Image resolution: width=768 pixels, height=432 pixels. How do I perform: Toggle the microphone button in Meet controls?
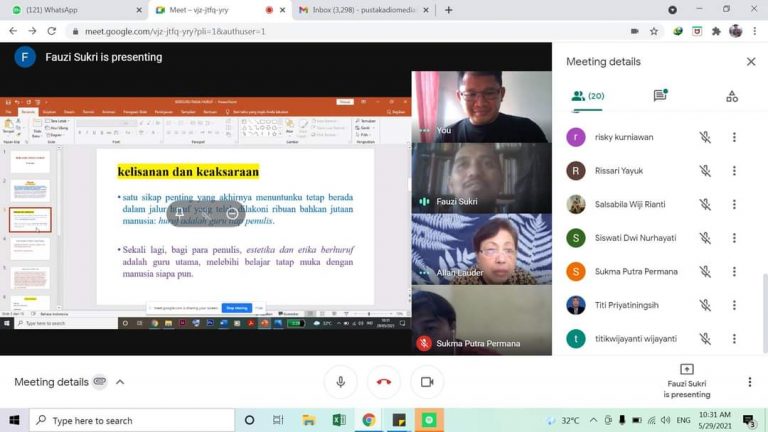pos(340,382)
